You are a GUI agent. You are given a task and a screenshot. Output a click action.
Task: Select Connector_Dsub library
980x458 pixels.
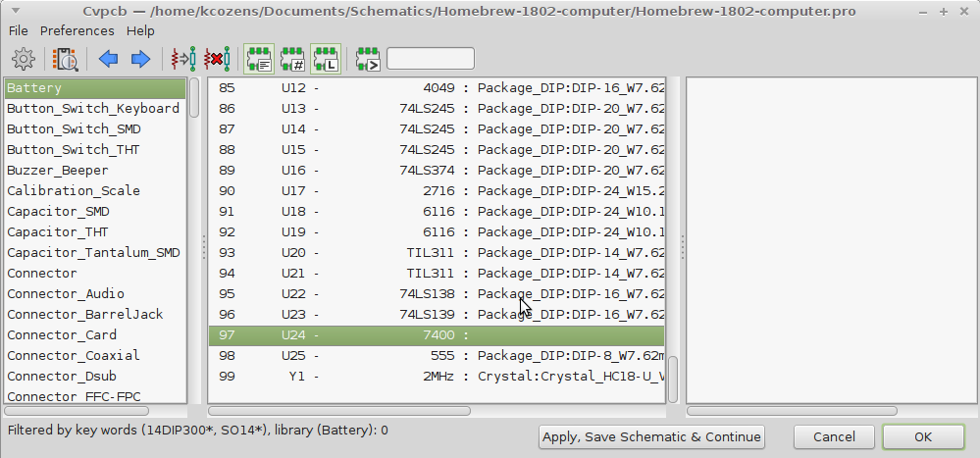tap(95, 377)
